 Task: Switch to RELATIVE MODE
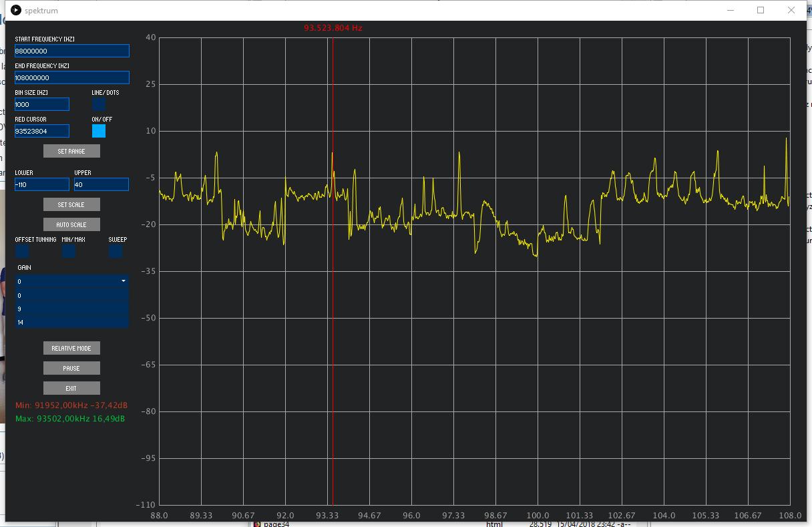pyautogui.click(x=71, y=348)
